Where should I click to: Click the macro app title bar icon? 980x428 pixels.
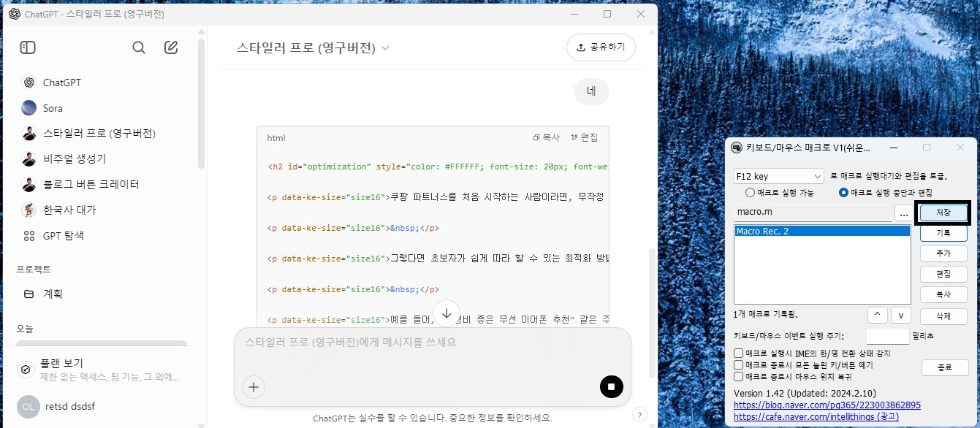point(737,148)
